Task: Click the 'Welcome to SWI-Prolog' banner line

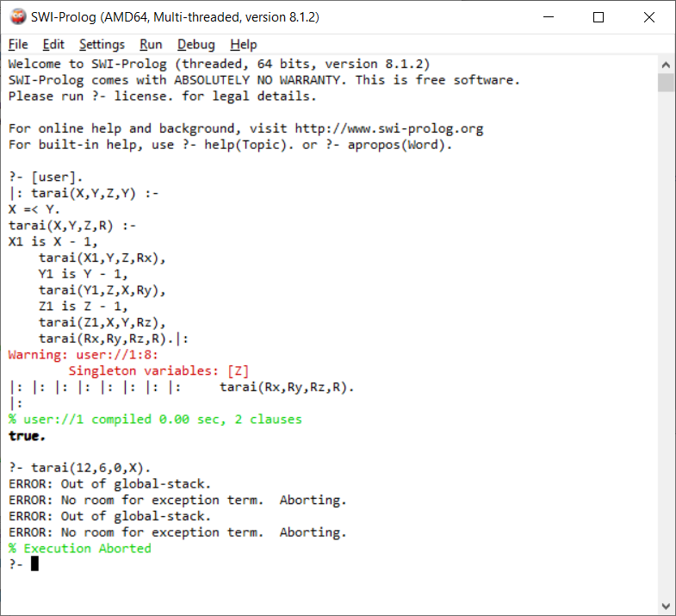Action: (219, 64)
